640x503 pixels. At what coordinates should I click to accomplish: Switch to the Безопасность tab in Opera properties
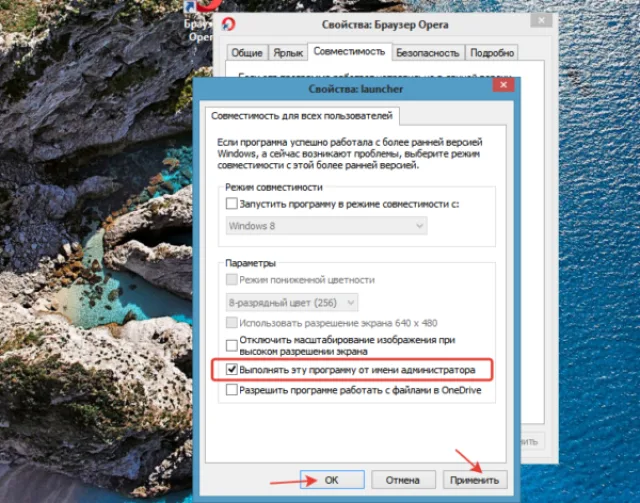click(x=428, y=53)
